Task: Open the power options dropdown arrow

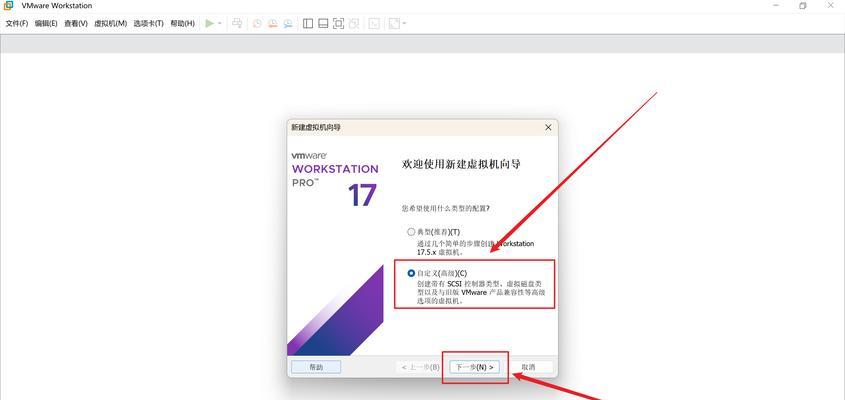Action: pyautogui.click(x=220, y=24)
